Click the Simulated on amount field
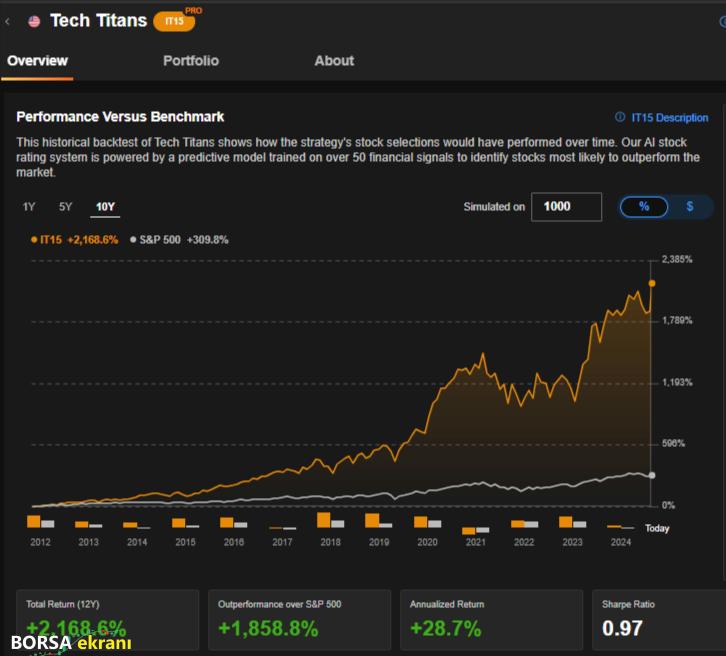726x656 pixels. 566,206
